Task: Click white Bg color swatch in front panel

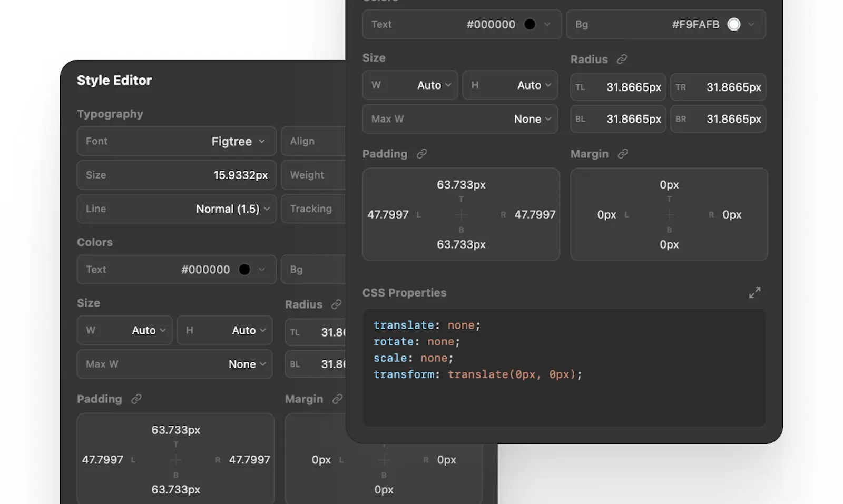Action: (734, 24)
